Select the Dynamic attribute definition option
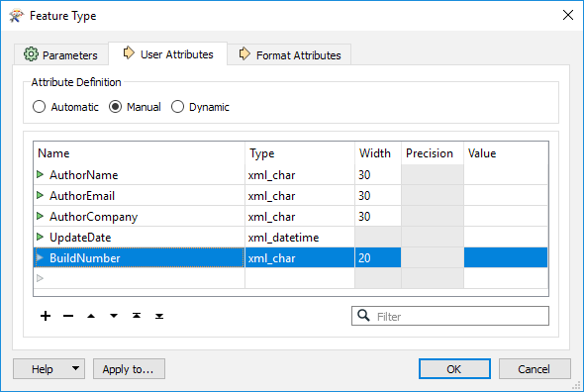The height and width of the screenshot is (392, 584). (177, 107)
